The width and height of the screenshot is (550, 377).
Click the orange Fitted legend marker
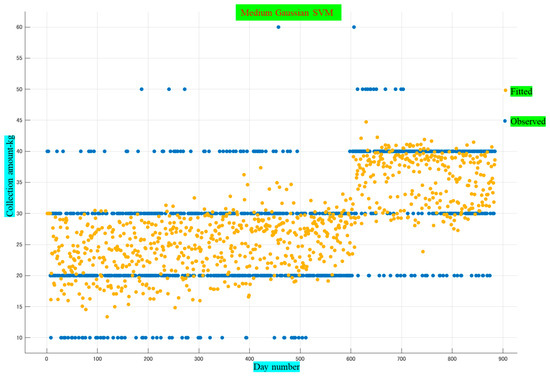pos(505,90)
